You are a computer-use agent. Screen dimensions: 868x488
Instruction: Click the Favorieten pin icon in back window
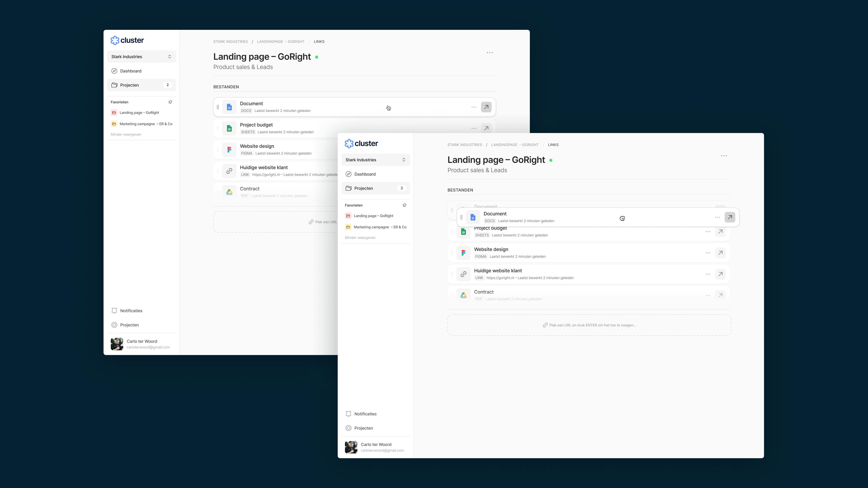coord(170,102)
